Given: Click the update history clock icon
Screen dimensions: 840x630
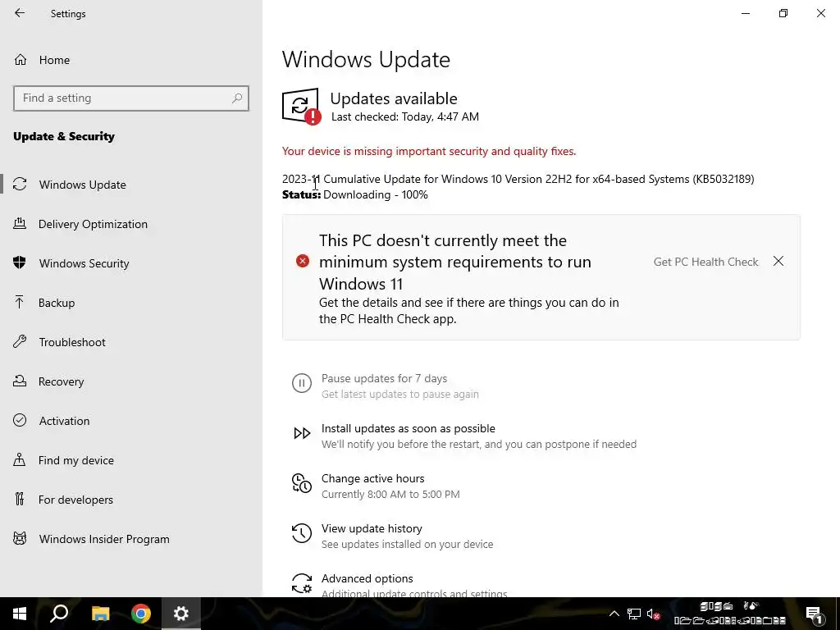Looking at the screenshot, I should [x=302, y=533].
